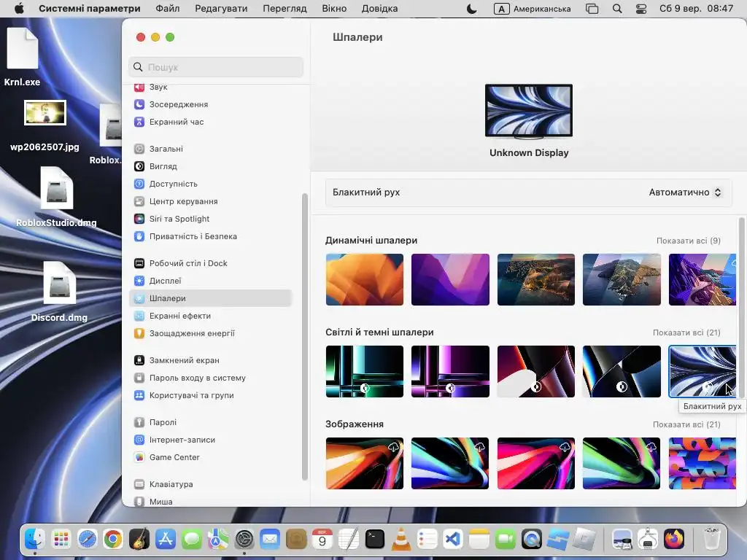Viewport: 747px width, 560px height.
Task: Choose the teal-green light and dark wallpaper
Action: point(365,371)
